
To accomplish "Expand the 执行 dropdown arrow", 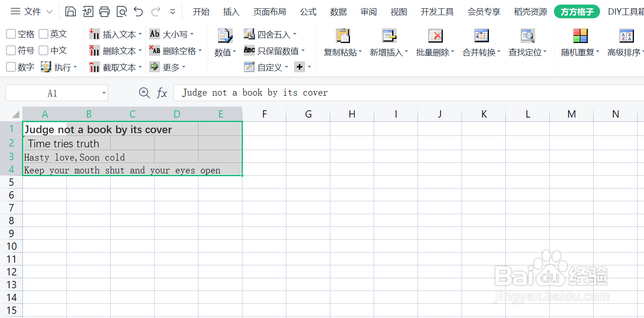I will click(x=75, y=67).
